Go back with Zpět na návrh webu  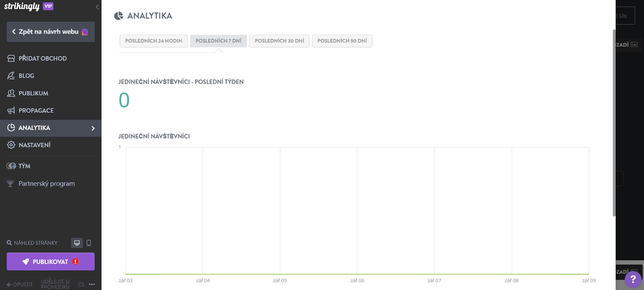[50, 32]
